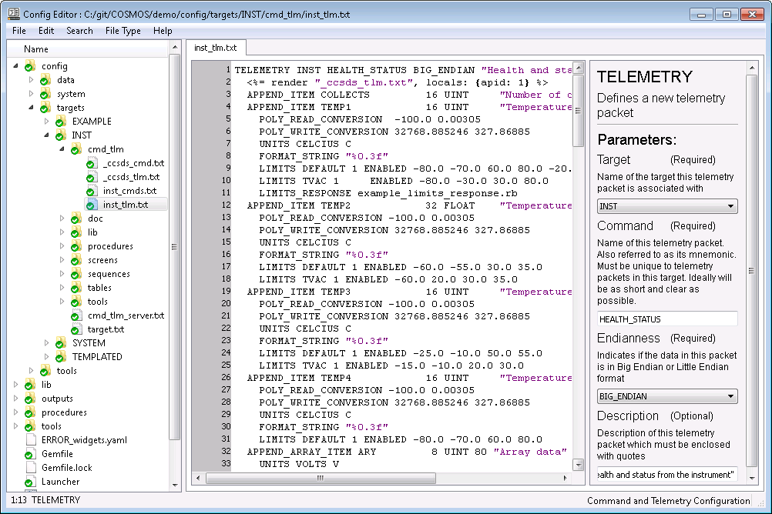
Task: Expand the system folder node
Action: tap(31, 93)
